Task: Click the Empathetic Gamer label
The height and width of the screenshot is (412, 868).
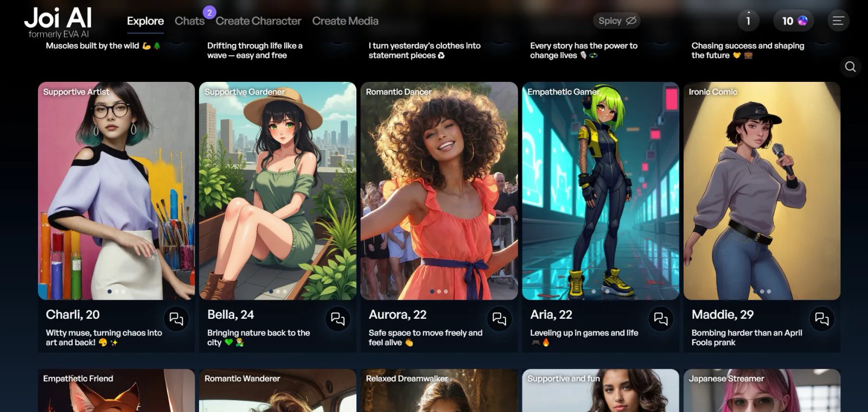Action: click(x=564, y=92)
